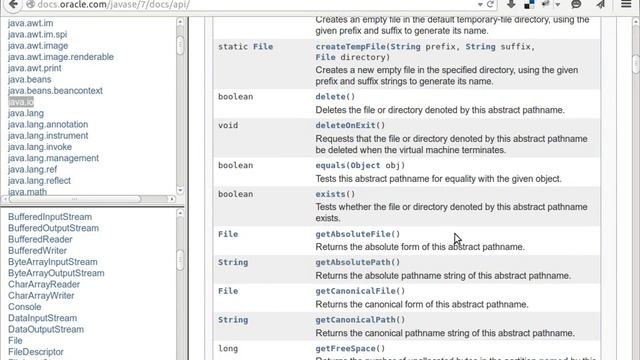Go back using the browser back arrow
This screenshot has height=360, width=640.
tap(13, 4)
